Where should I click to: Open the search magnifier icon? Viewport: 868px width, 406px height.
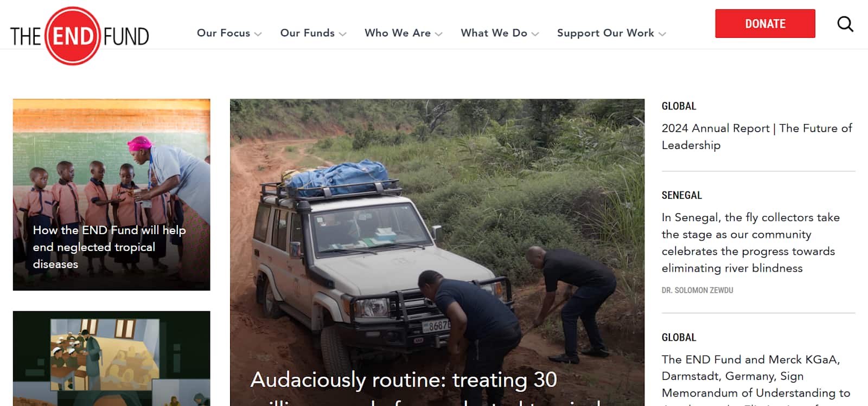pyautogui.click(x=845, y=24)
